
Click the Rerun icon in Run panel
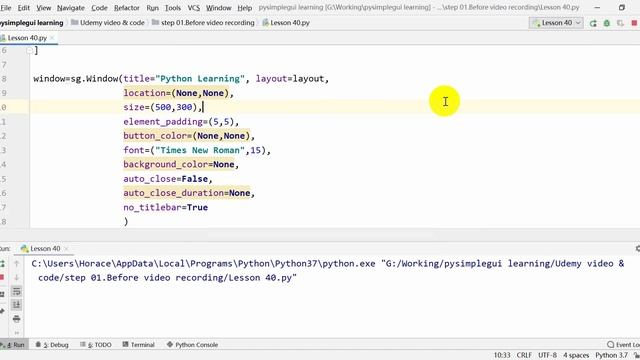pyautogui.click(x=2, y=264)
